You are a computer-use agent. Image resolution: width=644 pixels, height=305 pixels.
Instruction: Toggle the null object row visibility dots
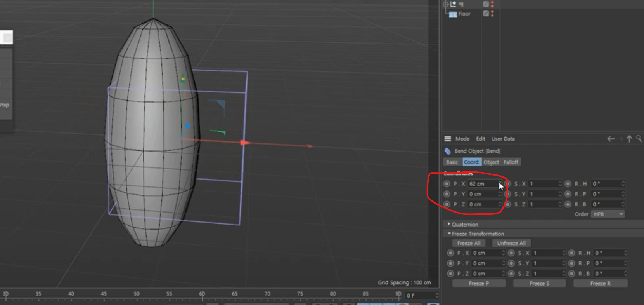492,4
